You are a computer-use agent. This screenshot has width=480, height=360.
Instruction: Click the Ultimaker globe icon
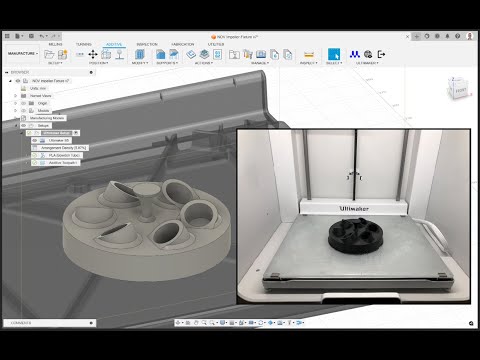368,54
